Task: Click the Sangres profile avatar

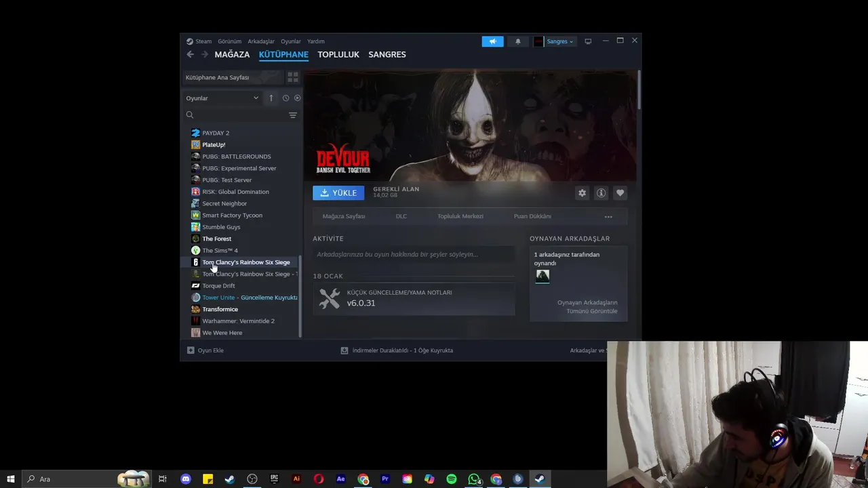Action: [x=538, y=41]
